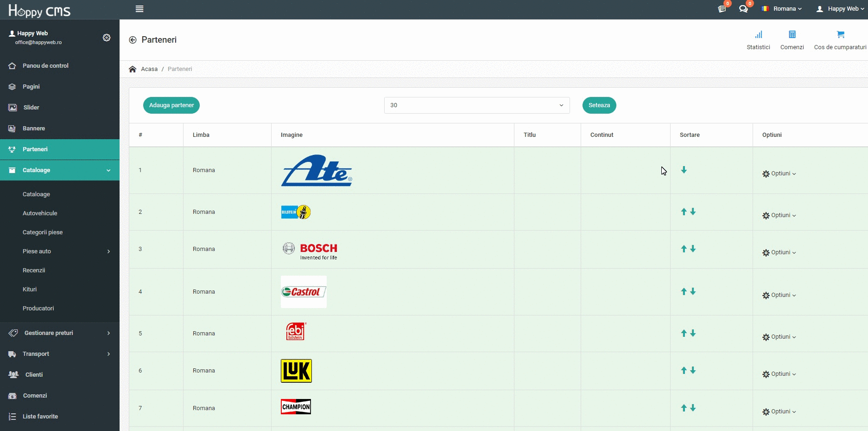Click the ATE logo image
The height and width of the screenshot is (431, 868).
[x=317, y=170]
